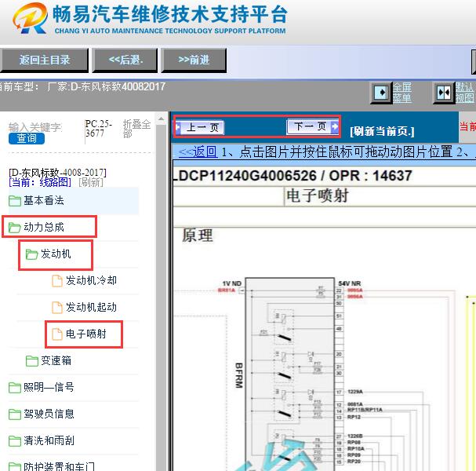Screen dimensions: 476x471
Task: Click the 发动机 folder icon
Action: pos(31,254)
